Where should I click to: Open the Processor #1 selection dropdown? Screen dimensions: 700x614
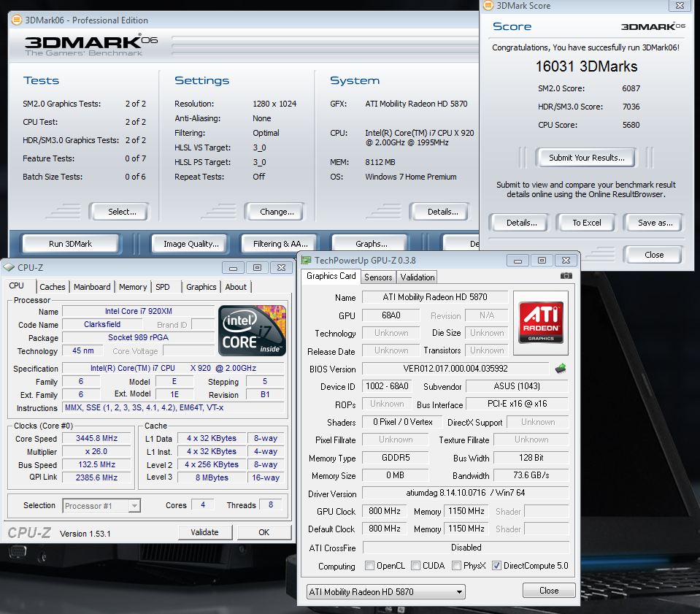click(101, 506)
